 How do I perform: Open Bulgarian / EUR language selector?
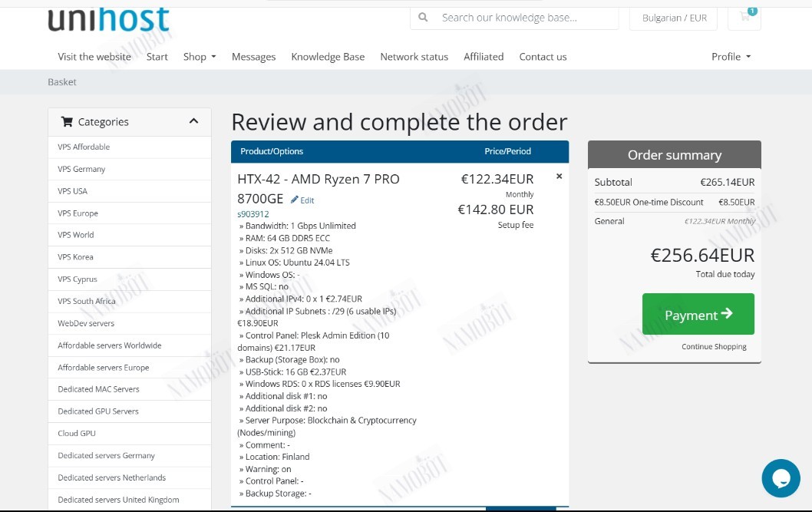674,18
